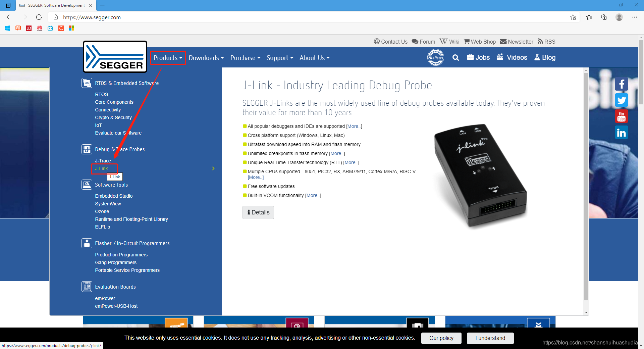Open the Downloads dropdown menu
Image resolution: width=644 pixels, height=349 pixels.
point(206,58)
